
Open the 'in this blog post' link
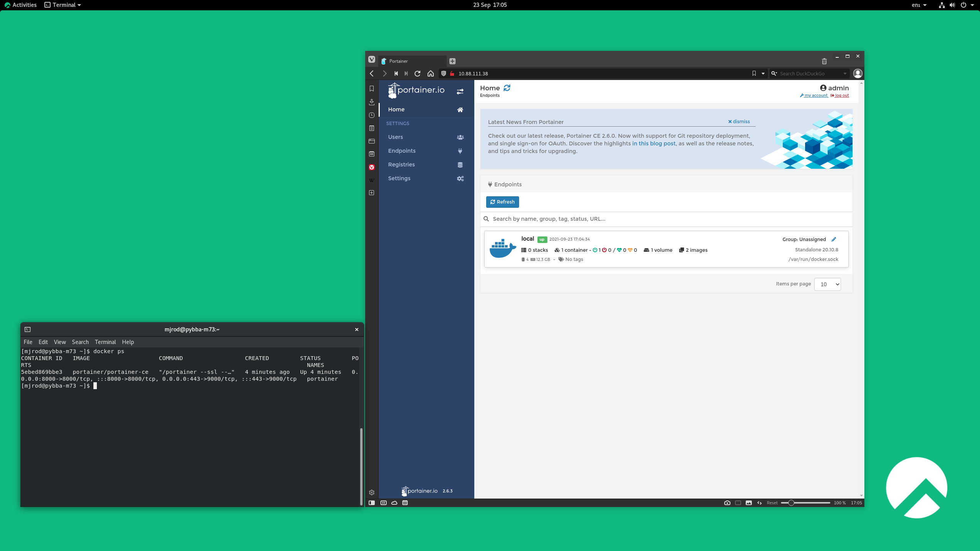[653, 143]
